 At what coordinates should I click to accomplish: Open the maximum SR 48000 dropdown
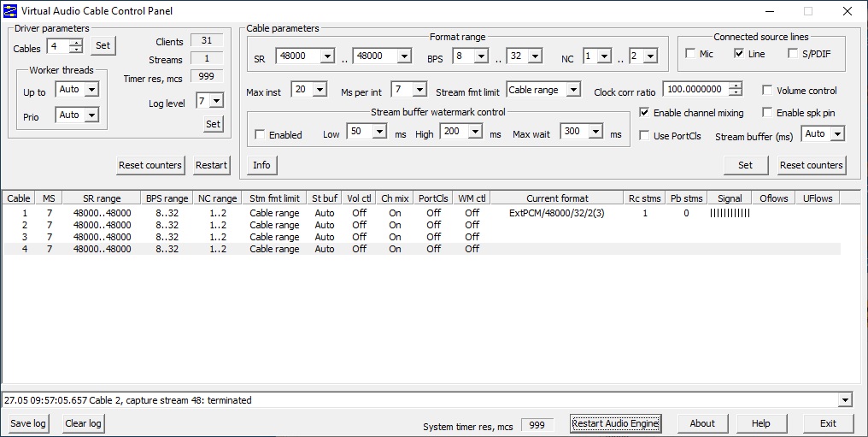pyautogui.click(x=405, y=56)
